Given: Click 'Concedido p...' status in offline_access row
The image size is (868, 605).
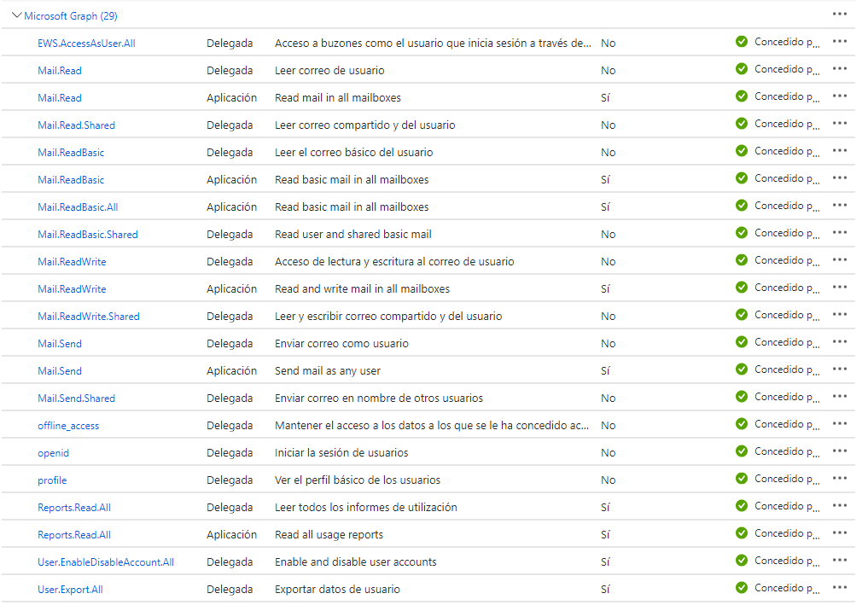Looking at the screenshot, I should coord(787,425).
